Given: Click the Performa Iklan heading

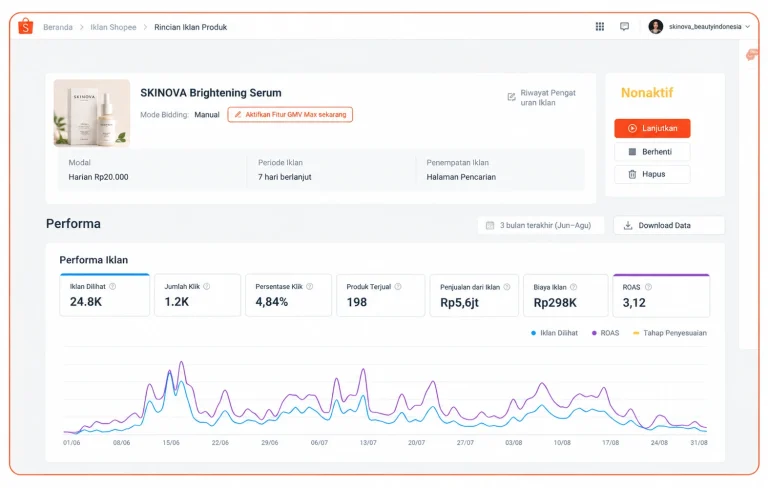Looking at the screenshot, I should pyautogui.click(x=94, y=260).
